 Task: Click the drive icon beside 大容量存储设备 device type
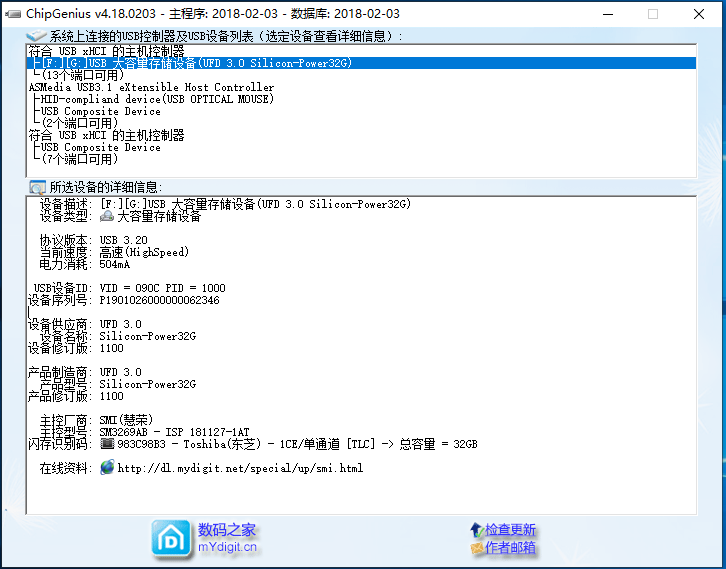(107, 216)
